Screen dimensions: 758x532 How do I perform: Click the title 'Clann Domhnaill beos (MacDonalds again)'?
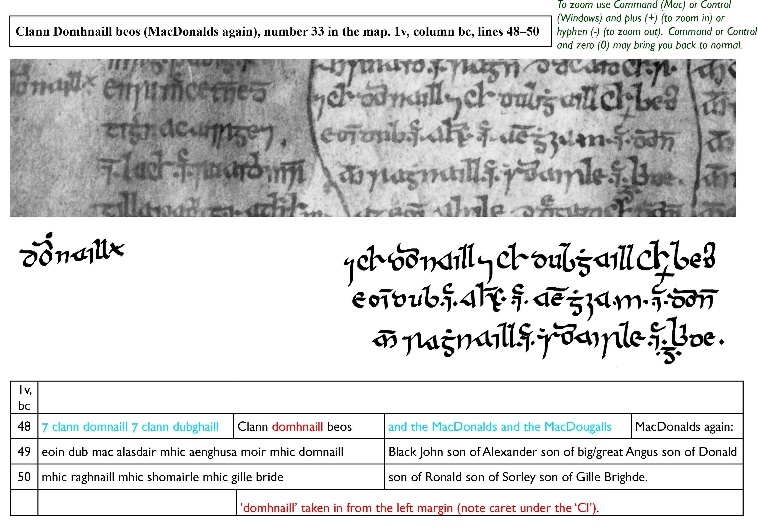pos(280,31)
